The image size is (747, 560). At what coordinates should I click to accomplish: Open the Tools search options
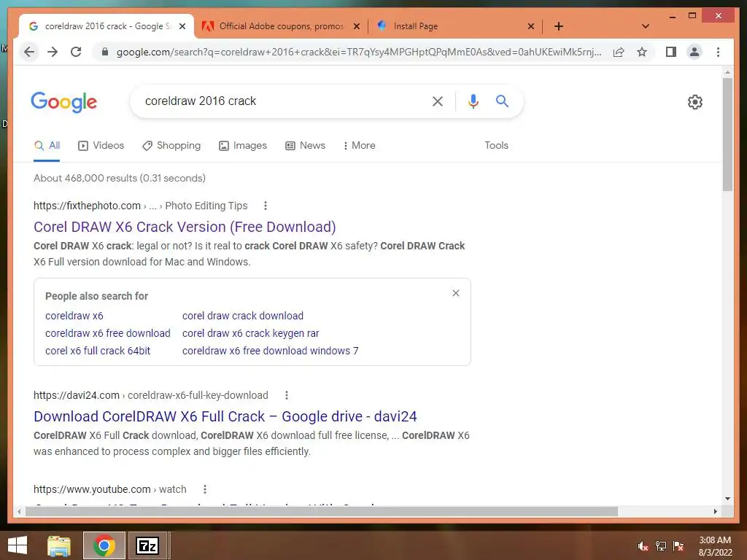click(496, 145)
